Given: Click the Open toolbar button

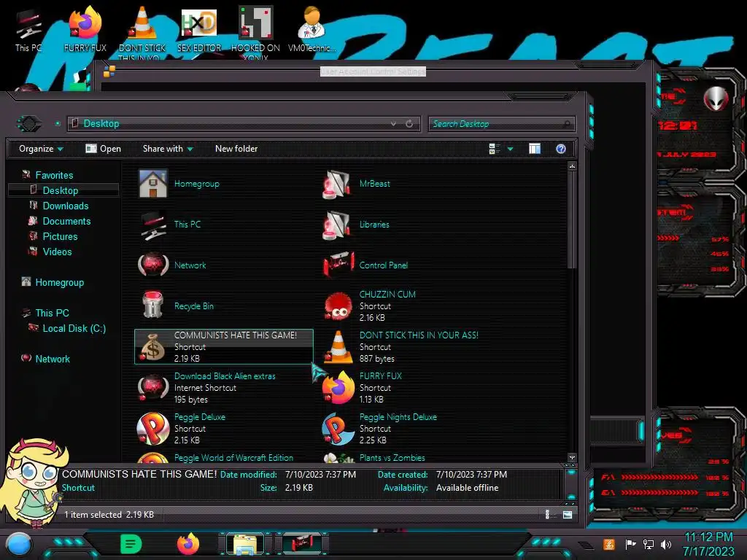Looking at the screenshot, I should tap(103, 149).
